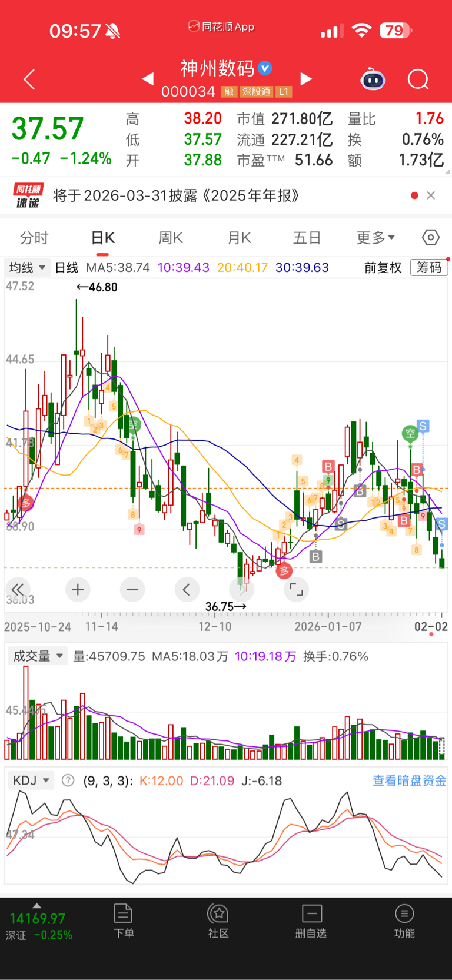Zoom out chart with minus button

132,589
